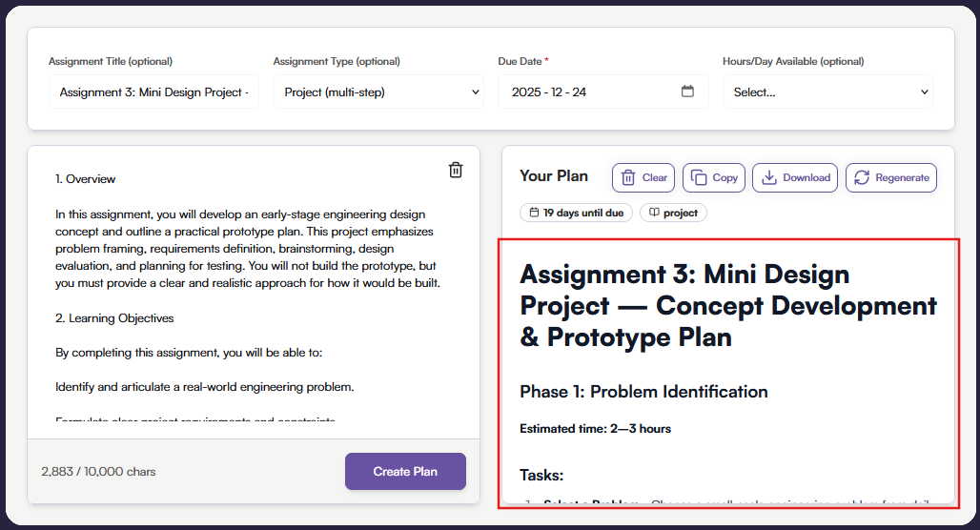Click the '2. Learning Objectives' text
980x530 pixels.
click(114, 318)
